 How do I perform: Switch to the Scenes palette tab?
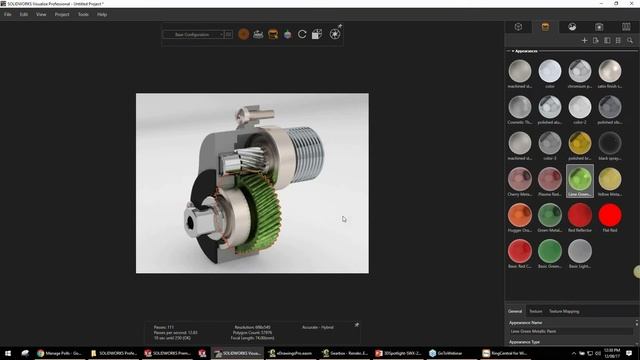point(572,27)
